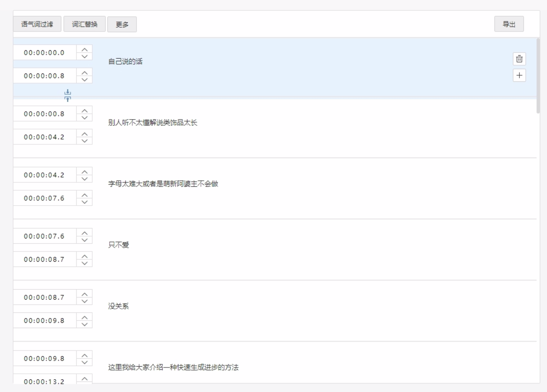
Task: Increase the 00:00:09.8 end time of fifth subtitle
Action: pos(85,317)
